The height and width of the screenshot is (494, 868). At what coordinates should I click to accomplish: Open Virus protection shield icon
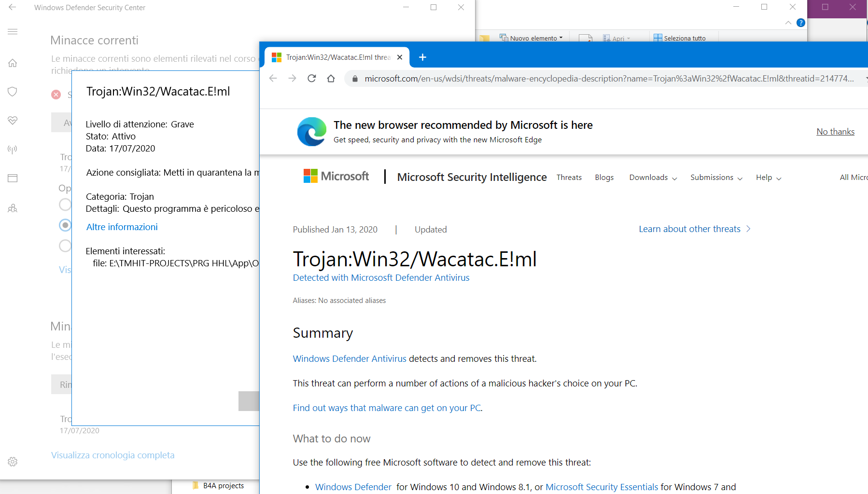click(13, 92)
